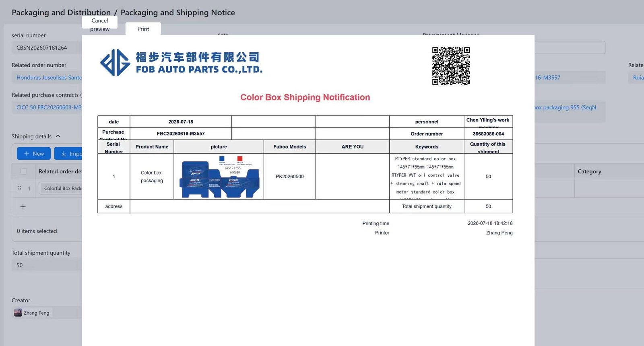Click the Keywords column header in preview
Screen dimensions: 644x346
coord(427,147)
